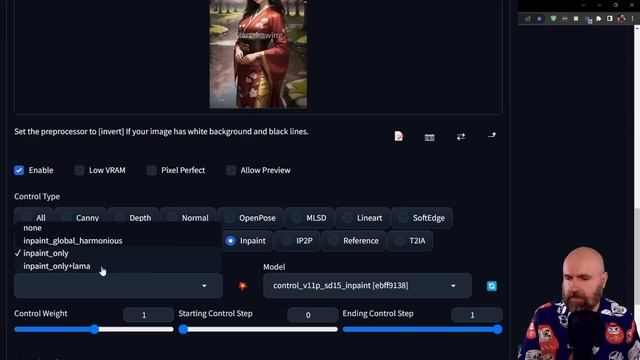The height and width of the screenshot is (360, 640).
Task: Select the Lineart control type
Action: click(362, 218)
